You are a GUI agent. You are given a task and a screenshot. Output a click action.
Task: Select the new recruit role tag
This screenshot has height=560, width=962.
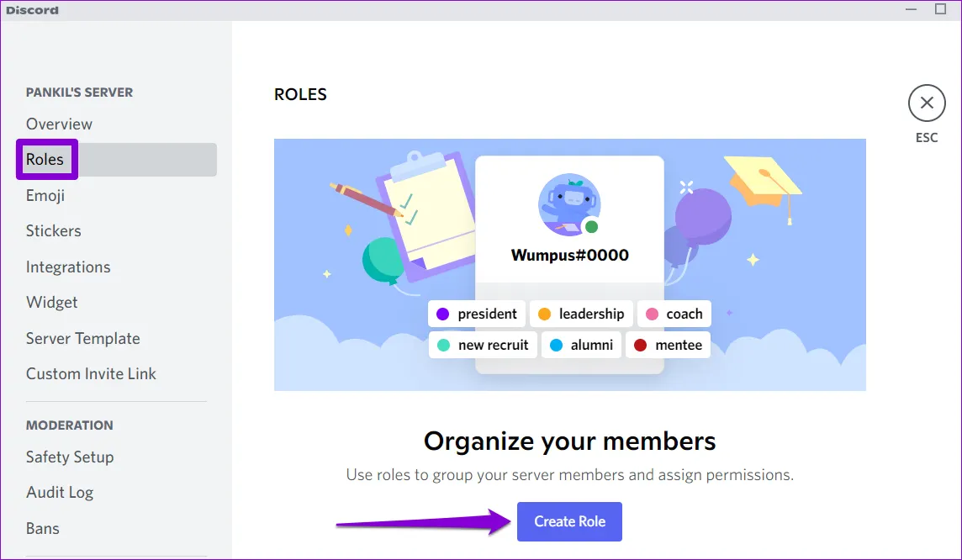pyautogui.click(x=483, y=346)
